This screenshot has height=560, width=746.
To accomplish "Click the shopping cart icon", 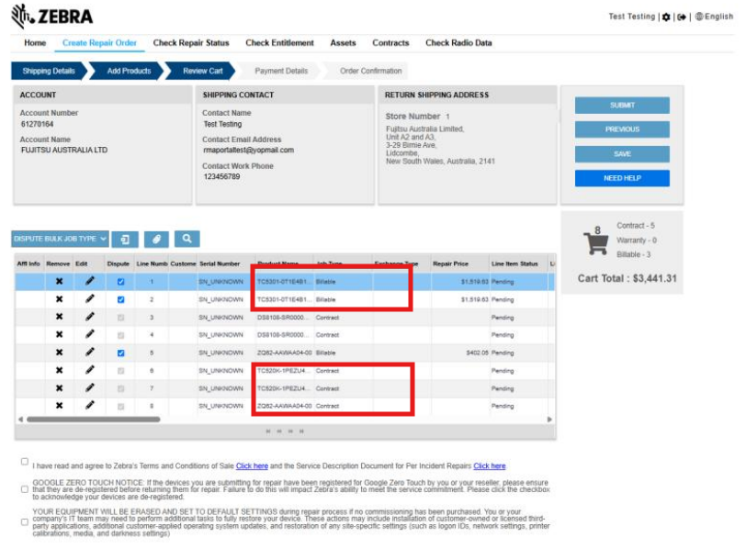I will point(595,241).
